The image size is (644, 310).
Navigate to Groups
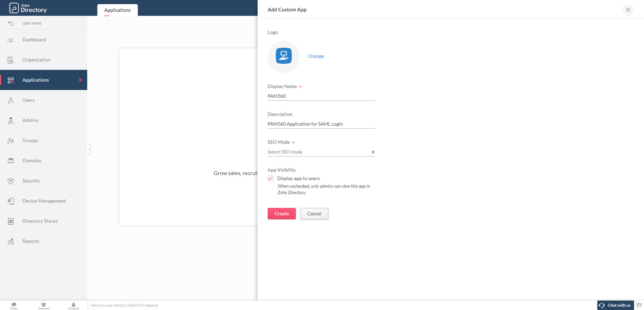(44, 140)
